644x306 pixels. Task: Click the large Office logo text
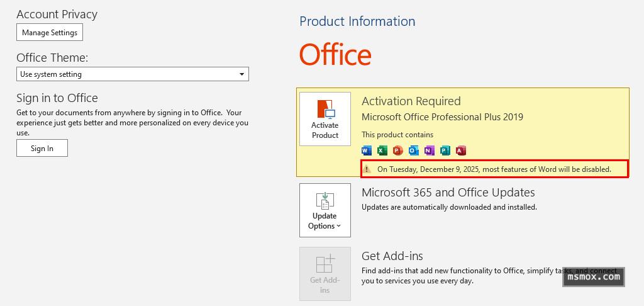(x=335, y=55)
